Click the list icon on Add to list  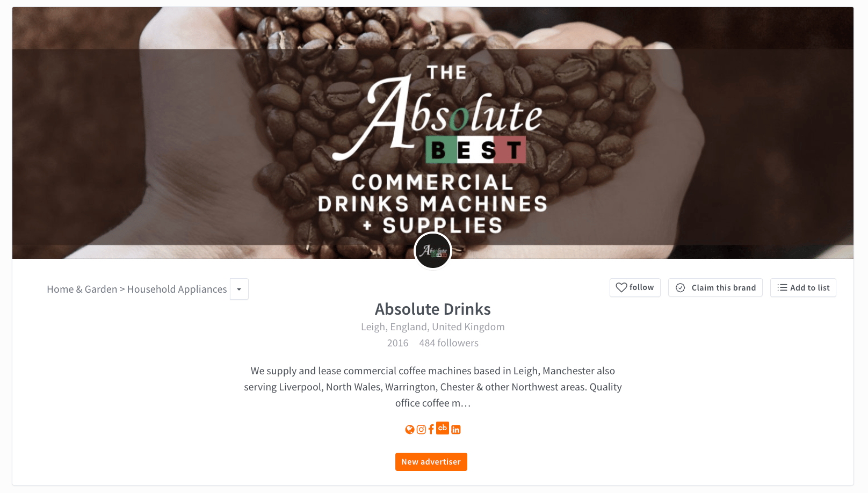point(783,288)
